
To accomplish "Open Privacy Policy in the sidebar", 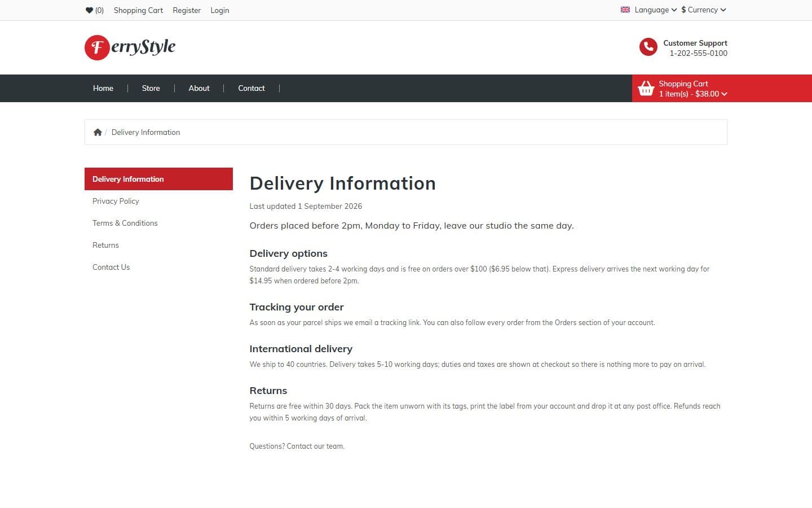I will coord(116,201).
